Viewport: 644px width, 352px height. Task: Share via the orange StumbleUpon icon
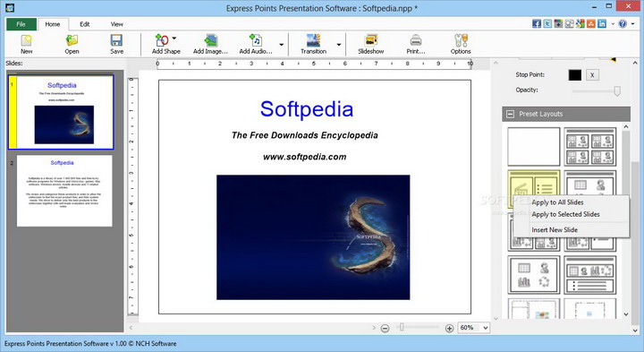pos(590,24)
